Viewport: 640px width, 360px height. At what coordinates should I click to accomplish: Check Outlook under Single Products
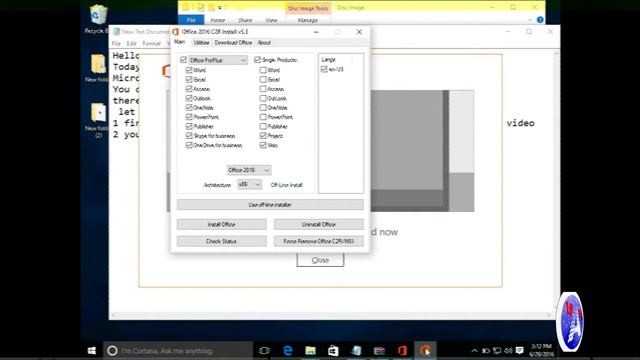tap(263, 98)
